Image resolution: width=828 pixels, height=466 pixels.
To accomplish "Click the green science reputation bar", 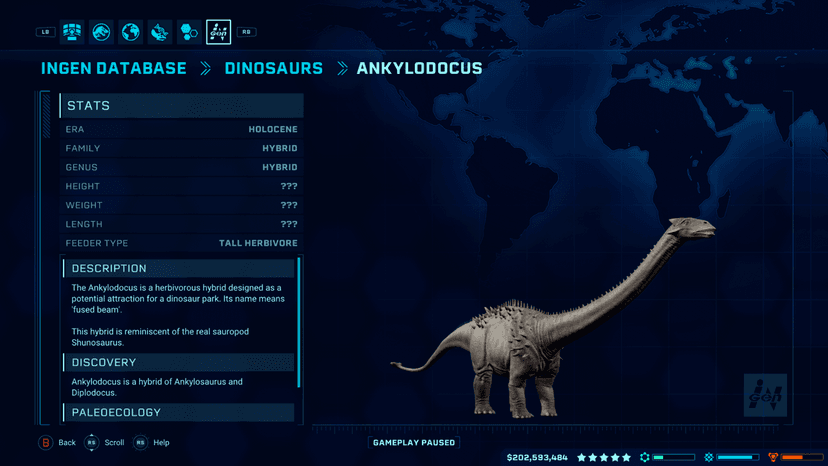I will (674, 458).
